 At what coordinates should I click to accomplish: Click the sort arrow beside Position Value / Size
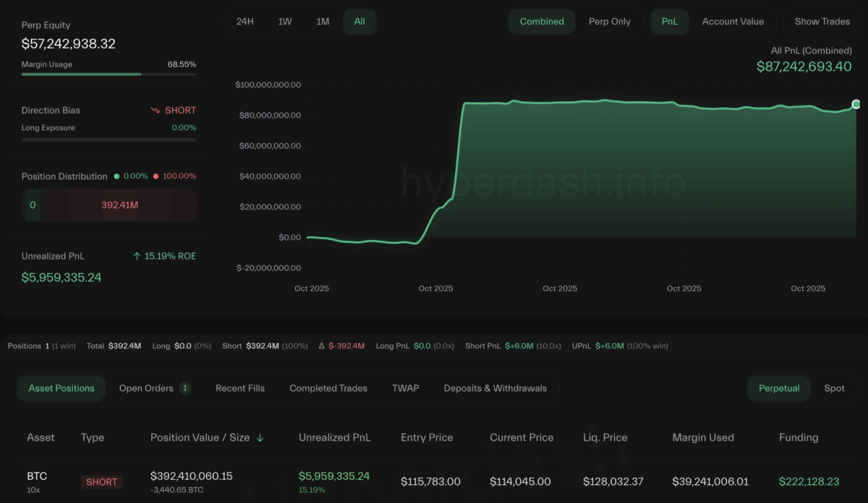(x=260, y=438)
